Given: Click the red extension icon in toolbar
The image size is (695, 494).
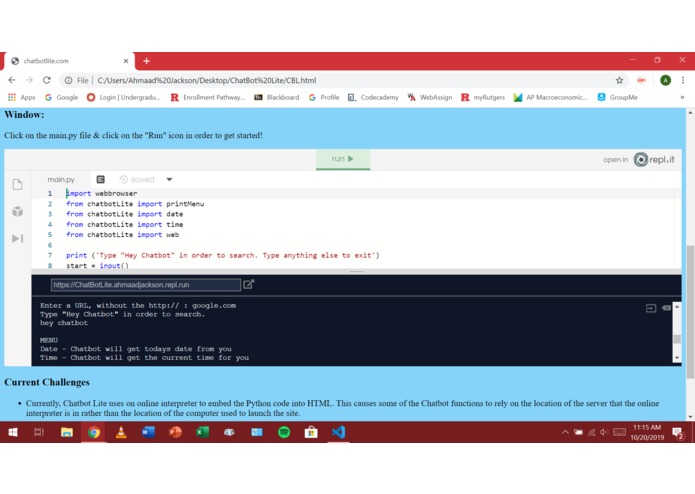Looking at the screenshot, I should click(641, 80).
